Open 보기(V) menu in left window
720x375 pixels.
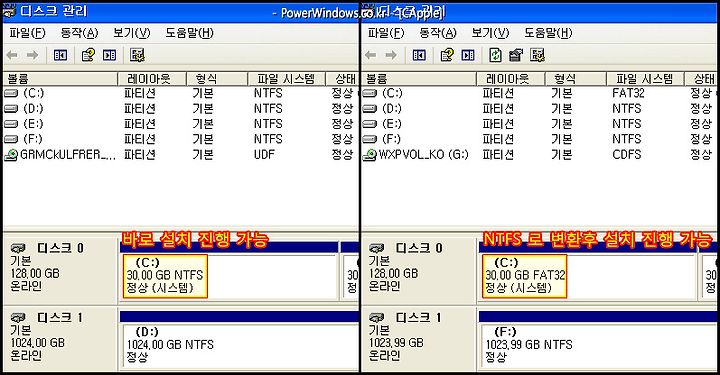click(132, 33)
